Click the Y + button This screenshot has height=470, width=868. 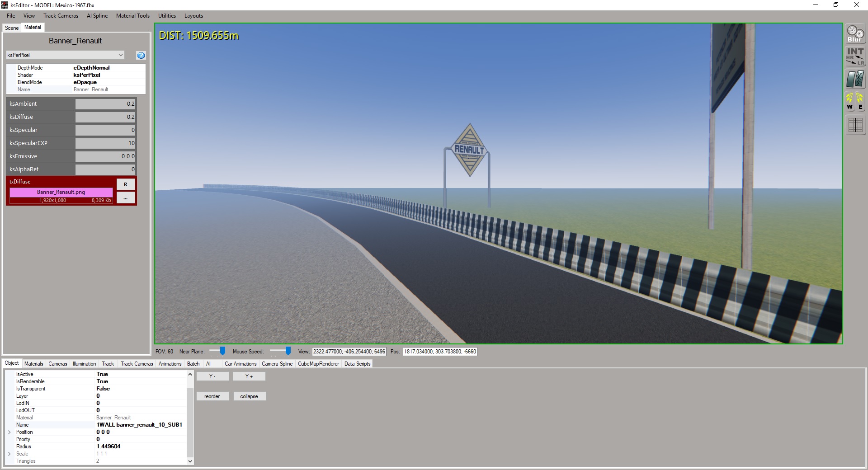(249, 376)
